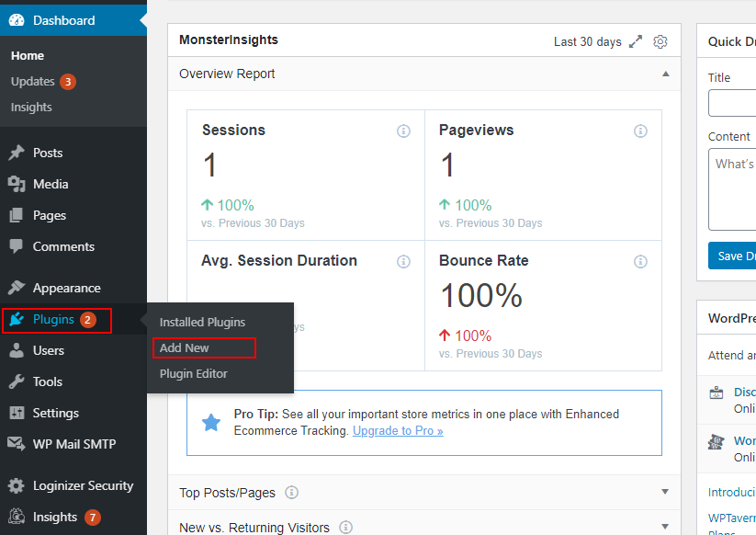The height and width of the screenshot is (535, 756).
Task: Open Plugin Editor from flyout
Action: (193, 374)
